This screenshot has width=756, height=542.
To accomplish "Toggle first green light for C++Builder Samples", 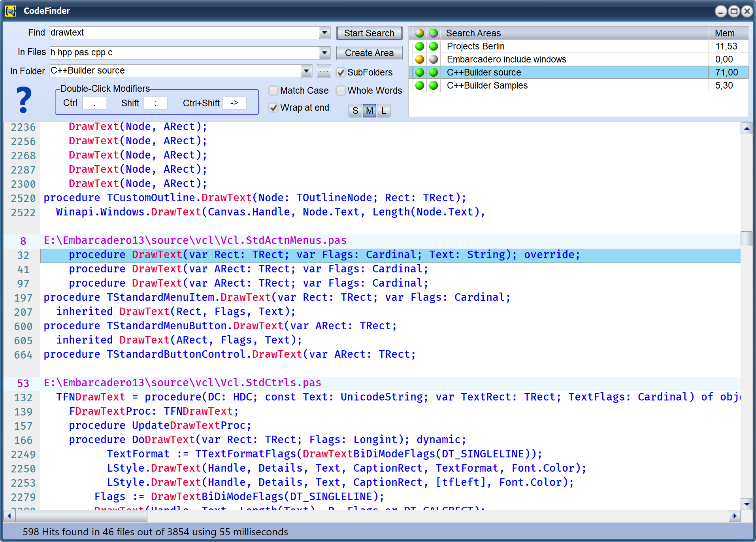I will tap(419, 85).
